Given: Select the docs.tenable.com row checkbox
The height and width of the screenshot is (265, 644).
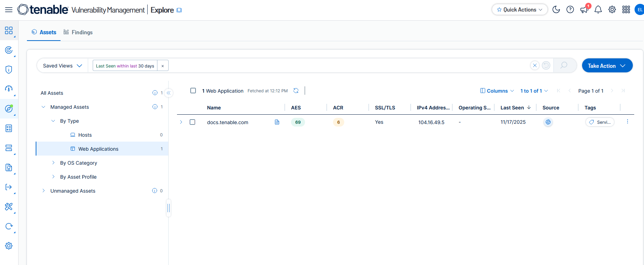Looking at the screenshot, I should pos(192,122).
